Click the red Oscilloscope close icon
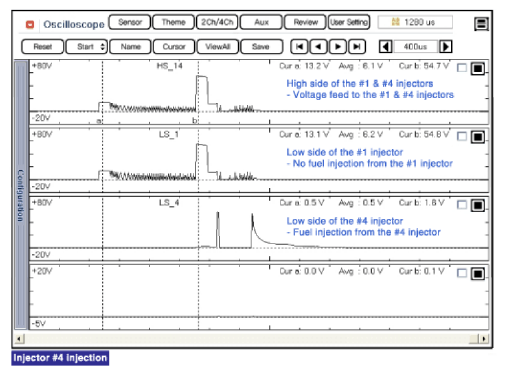This screenshot has height=375, width=506. point(30,24)
